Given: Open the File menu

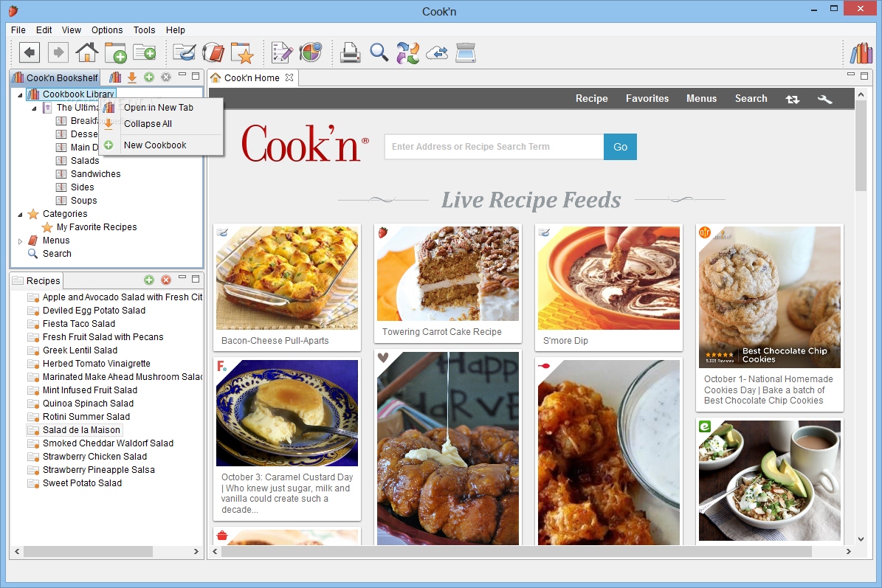Looking at the screenshot, I should coord(18,30).
